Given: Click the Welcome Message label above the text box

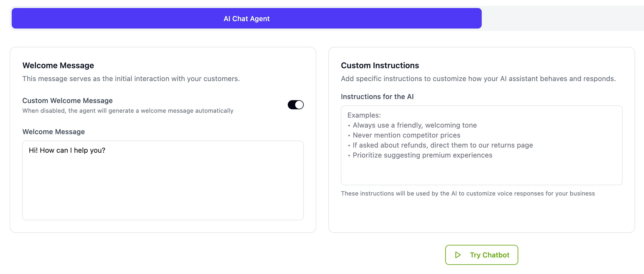Looking at the screenshot, I should coord(54,132).
